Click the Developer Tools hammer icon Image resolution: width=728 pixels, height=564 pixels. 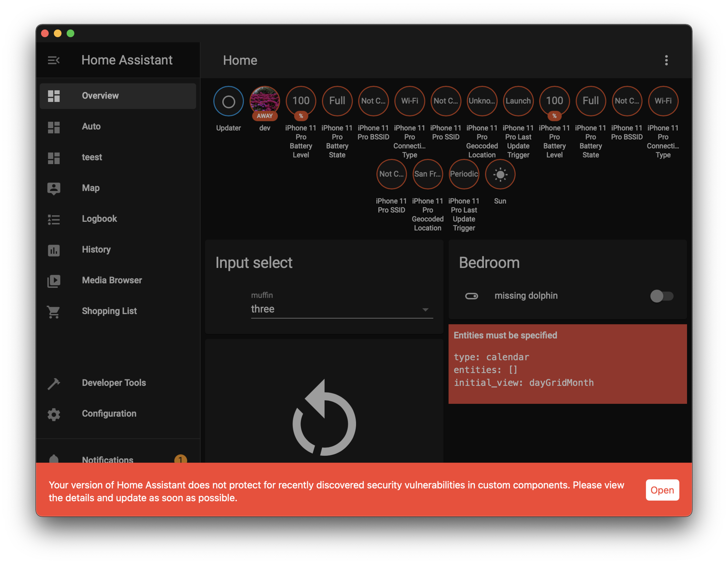(54, 383)
